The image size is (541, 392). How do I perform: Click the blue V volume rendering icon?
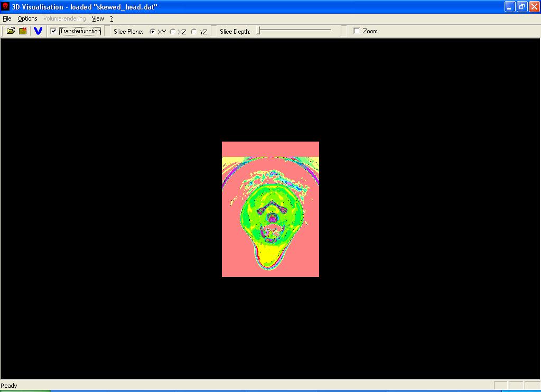[38, 31]
